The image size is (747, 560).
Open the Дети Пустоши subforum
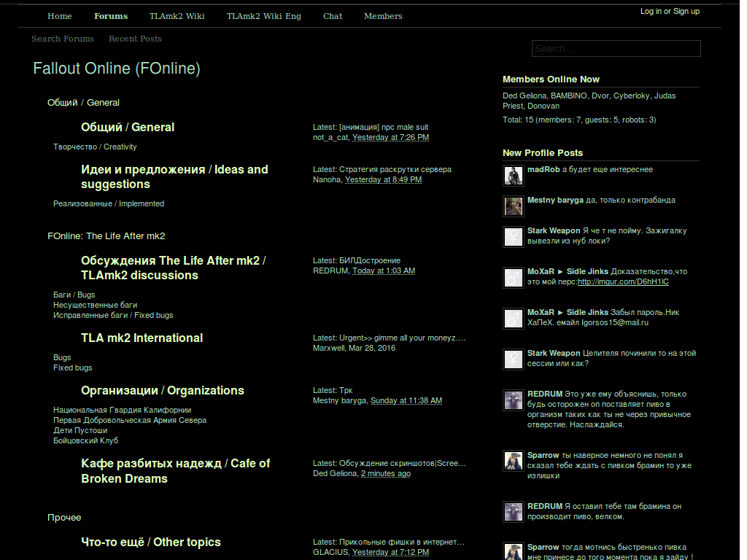[x=80, y=430]
